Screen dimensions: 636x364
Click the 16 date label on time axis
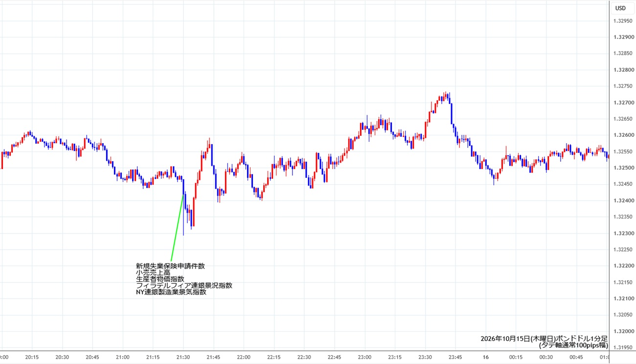coord(486,357)
